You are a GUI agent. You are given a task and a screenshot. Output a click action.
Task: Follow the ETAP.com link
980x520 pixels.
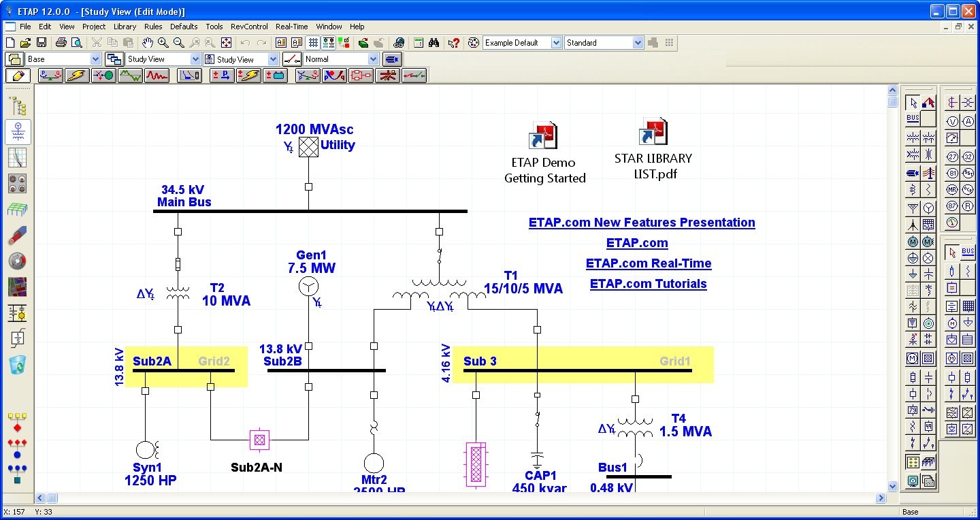(x=637, y=243)
